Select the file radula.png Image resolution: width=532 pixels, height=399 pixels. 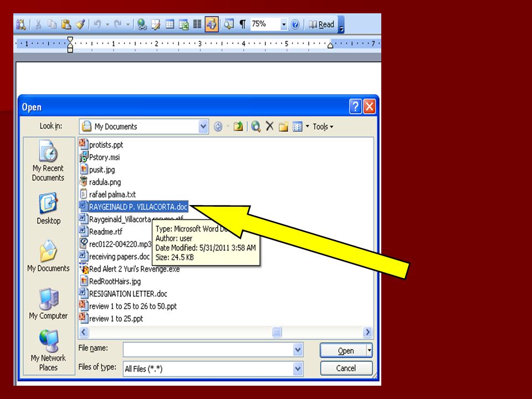point(100,182)
